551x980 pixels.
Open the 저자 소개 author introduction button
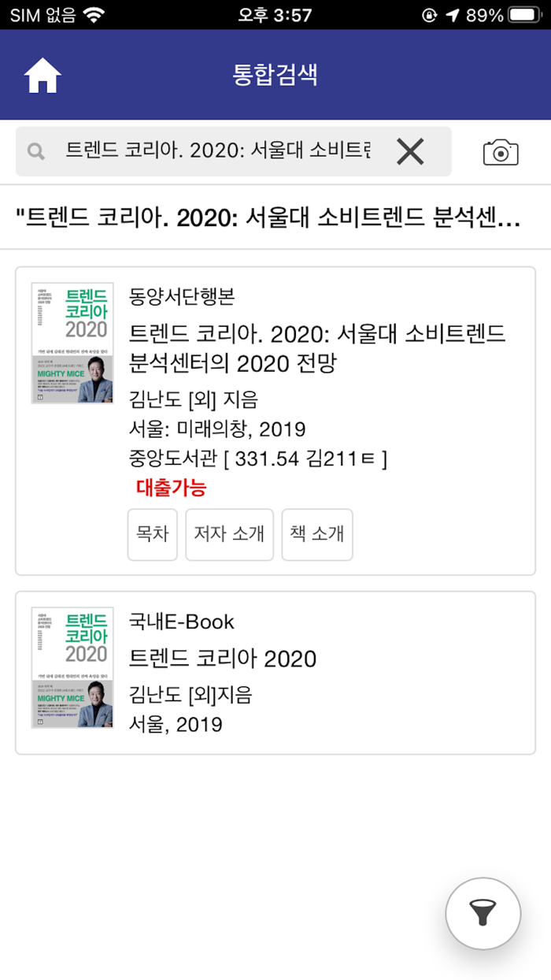(229, 535)
